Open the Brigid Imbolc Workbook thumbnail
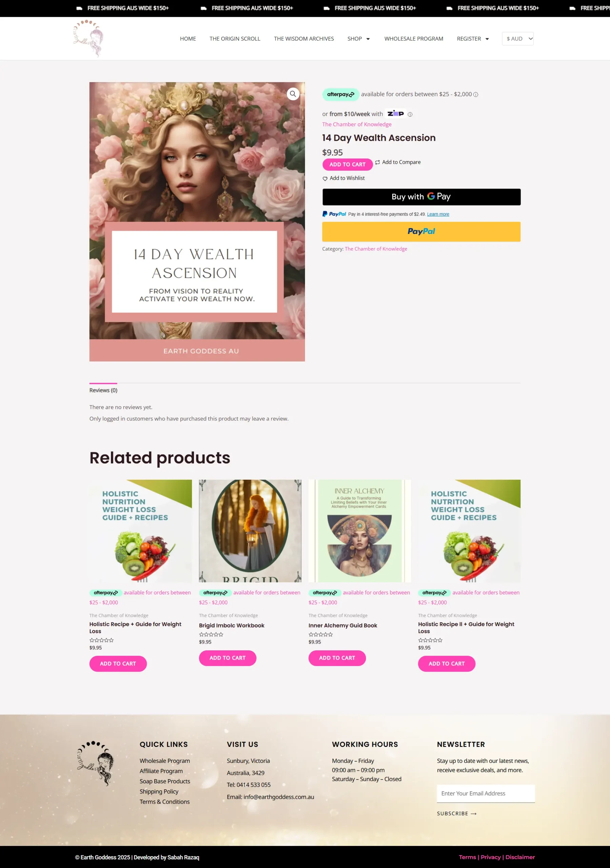 click(x=250, y=531)
